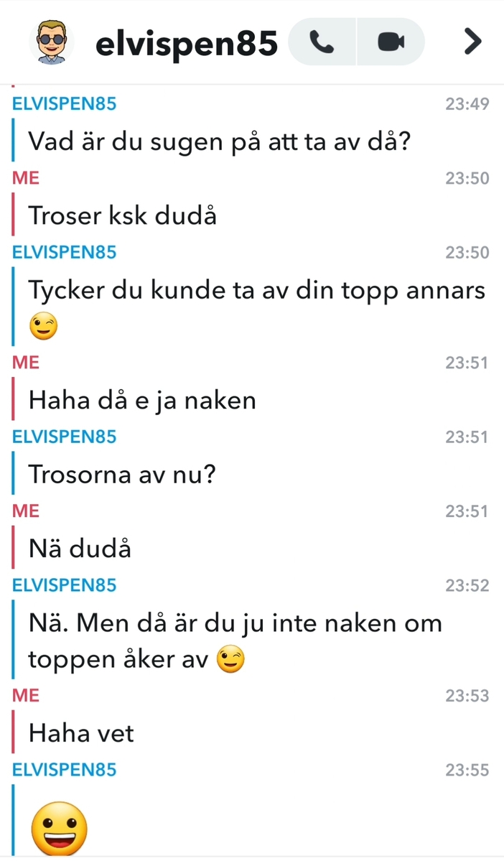Tap the first ME label at 23:50
Screen dimensions: 504x861
[26, 178]
